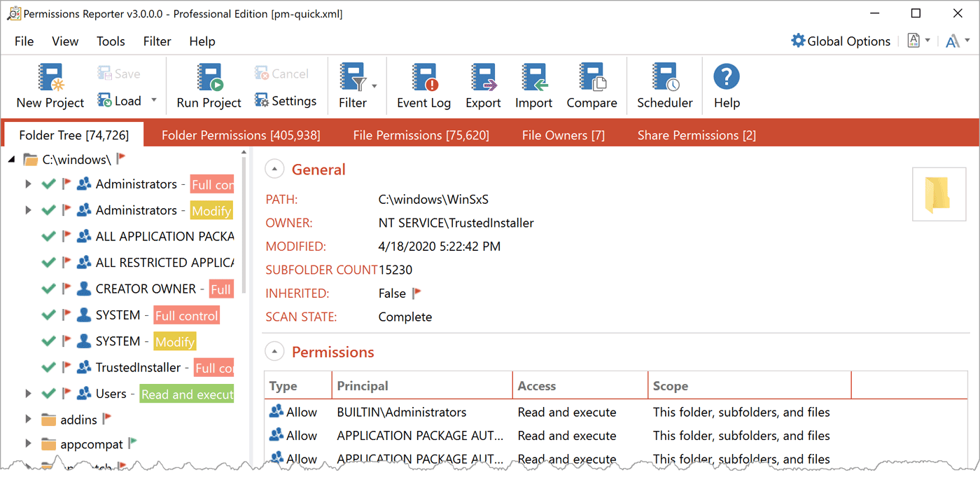Click the red flag beside addins
The image size is (980, 482).
pyautogui.click(x=107, y=419)
